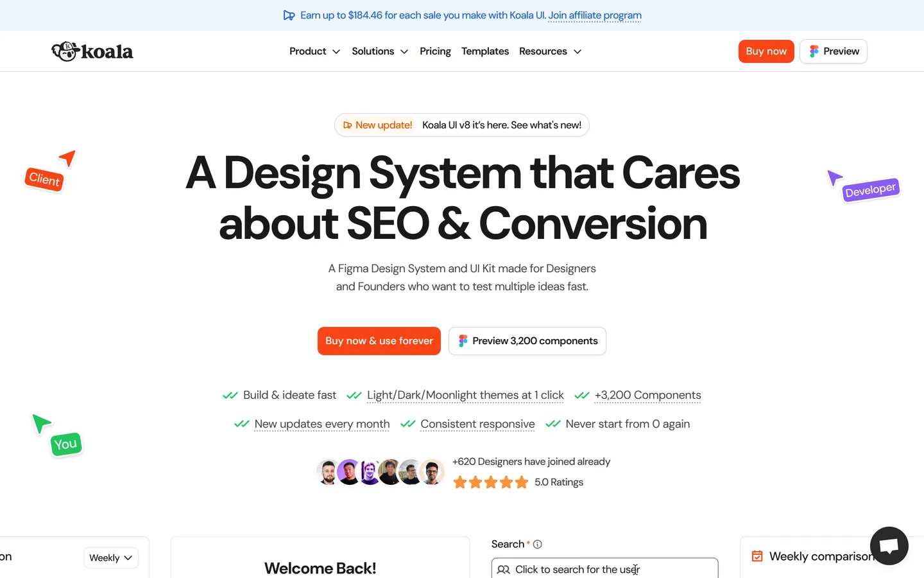Open the Templates page
This screenshot has width=924, height=578.
tap(485, 51)
